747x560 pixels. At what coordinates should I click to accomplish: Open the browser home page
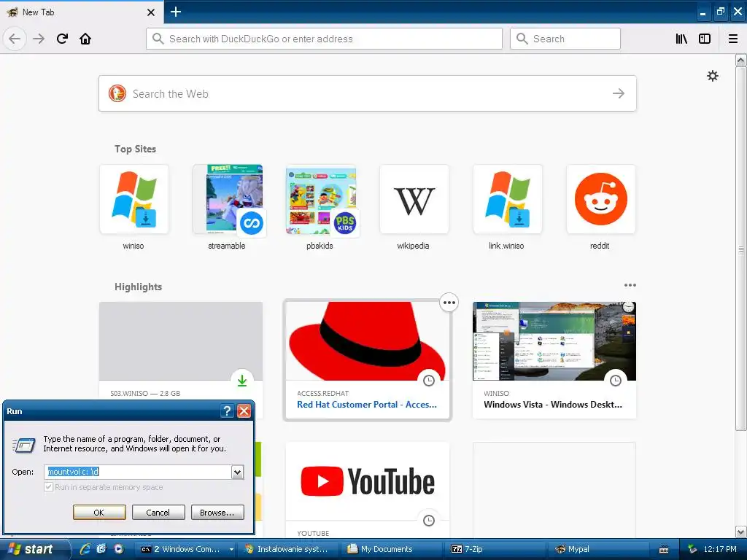point(85,39)
